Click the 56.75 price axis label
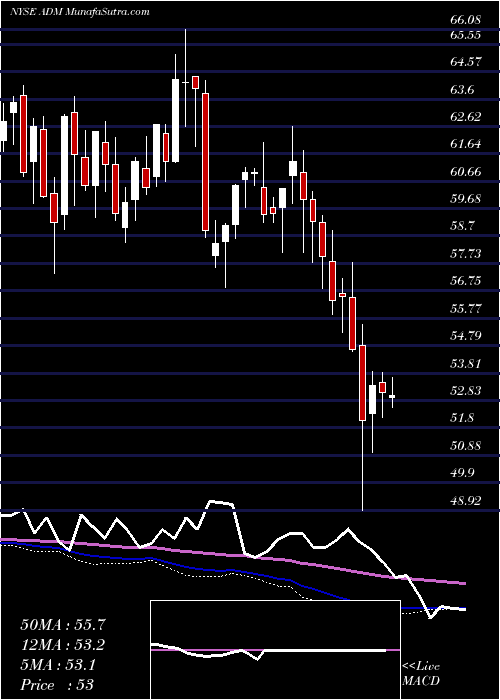The image size is (500, 700). [466, 281]
